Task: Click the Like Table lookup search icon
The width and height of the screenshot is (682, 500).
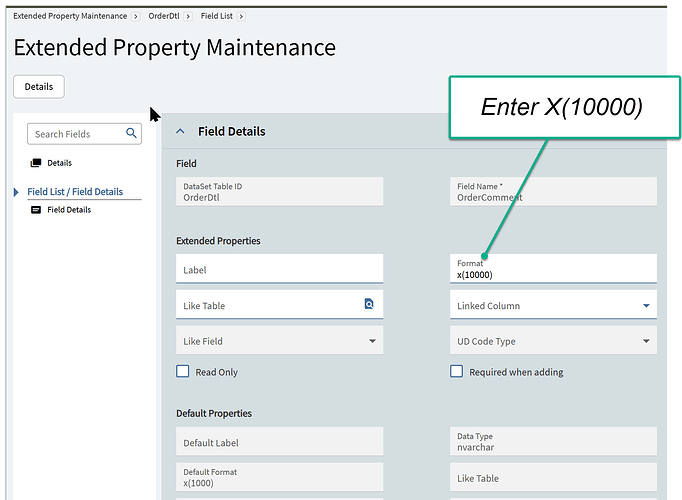Action: click(x=369, y=304)
